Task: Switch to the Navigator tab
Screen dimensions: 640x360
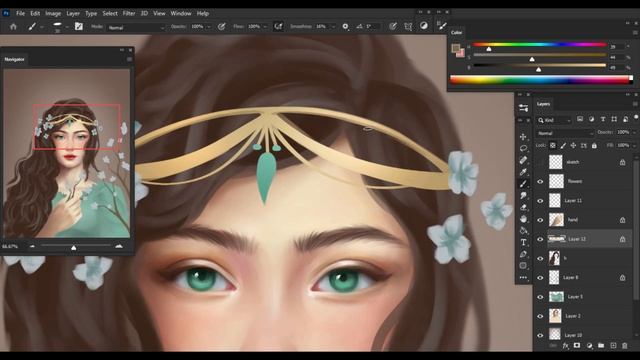Action: [14, 59]
